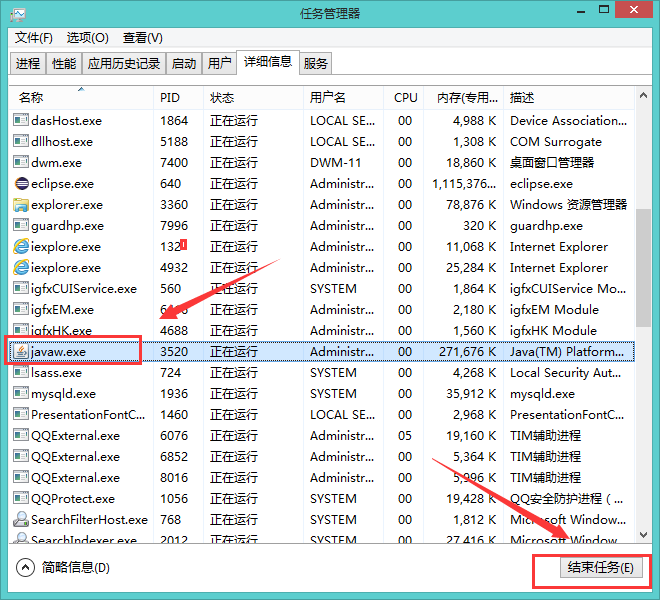Collapse to brief info with the up-arrow circle
Screen dimensions: 660x600
click(25, 567)
